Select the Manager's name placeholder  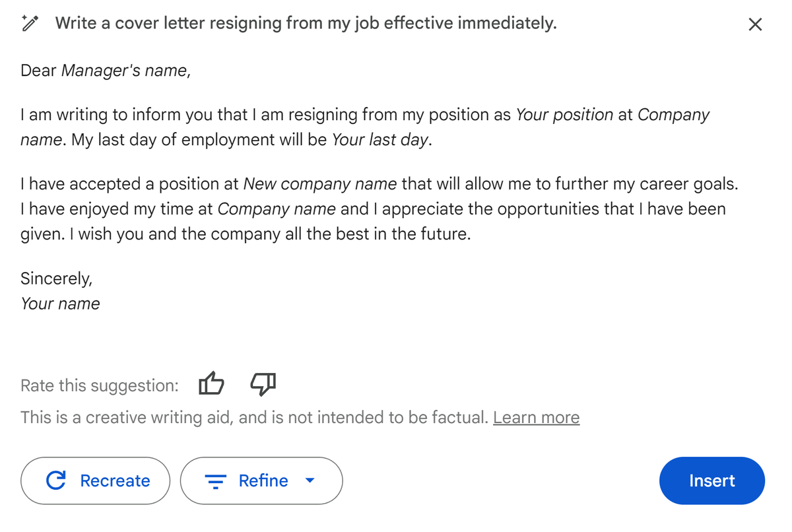124,70
